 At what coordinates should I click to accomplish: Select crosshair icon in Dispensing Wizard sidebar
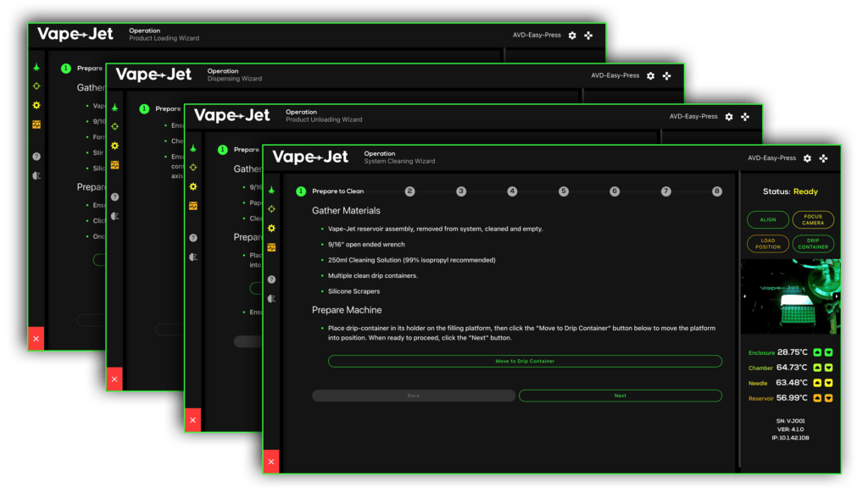(114, 126)
